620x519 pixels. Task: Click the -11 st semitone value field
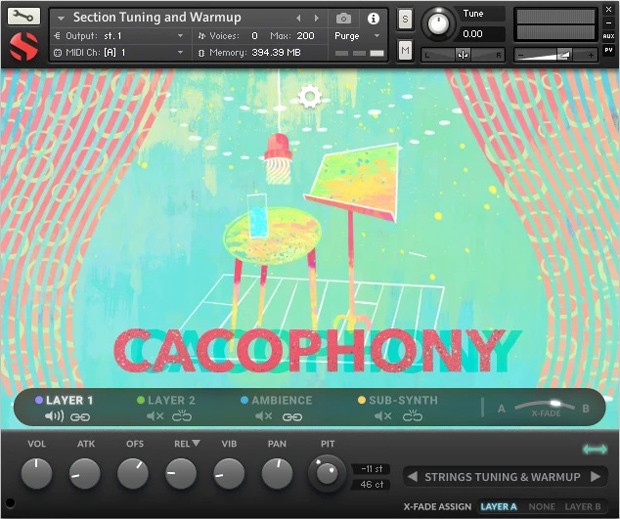[371, 469]
